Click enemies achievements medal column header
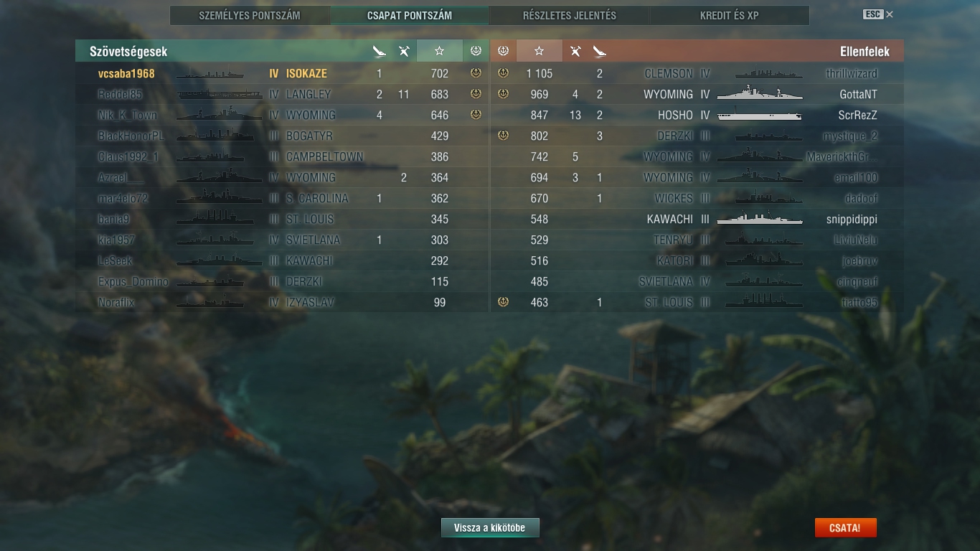Screen dimensions: 980x551 tap(503, 51)
